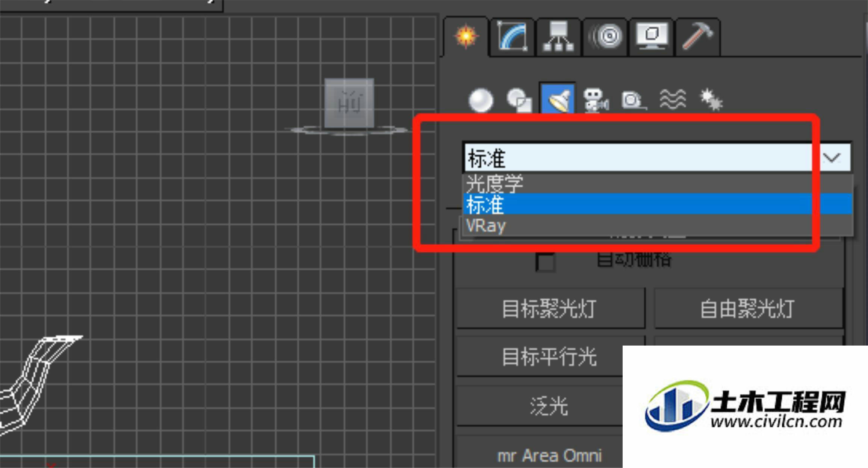
Task: Select the Space Warps waves icon
Action: coord(672,100)
